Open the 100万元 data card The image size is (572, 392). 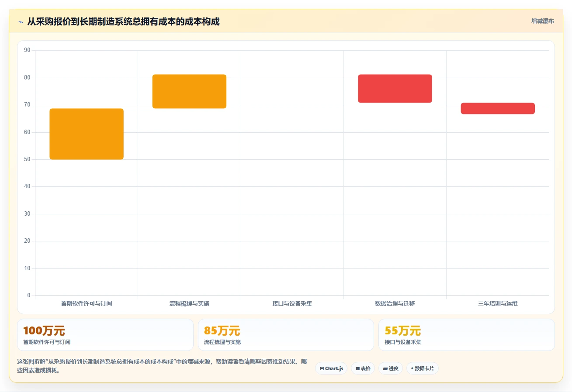tap(105, 335)
